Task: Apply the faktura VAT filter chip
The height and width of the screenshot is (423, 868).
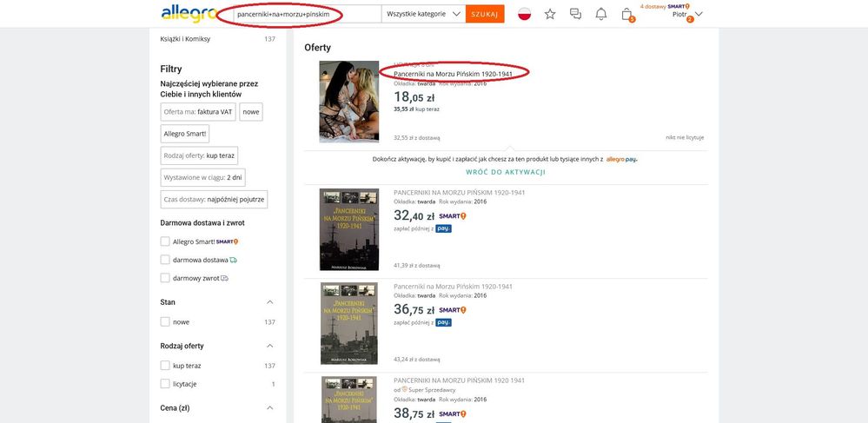Action: (198, 112)
